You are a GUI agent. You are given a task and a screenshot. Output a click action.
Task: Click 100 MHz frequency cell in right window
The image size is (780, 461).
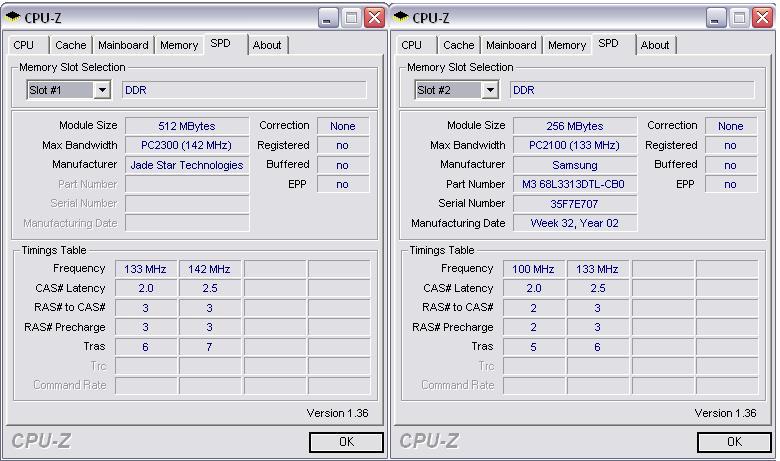[x=533, y=269]
